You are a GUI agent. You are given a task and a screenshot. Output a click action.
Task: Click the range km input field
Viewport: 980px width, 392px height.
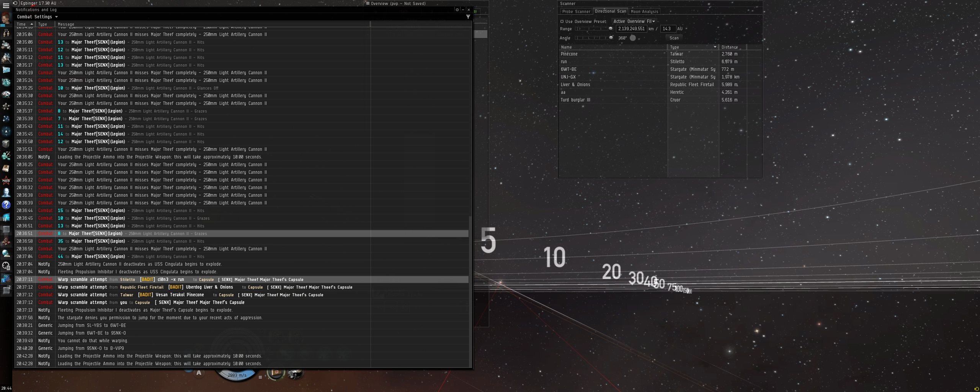(x=631, y=29)
